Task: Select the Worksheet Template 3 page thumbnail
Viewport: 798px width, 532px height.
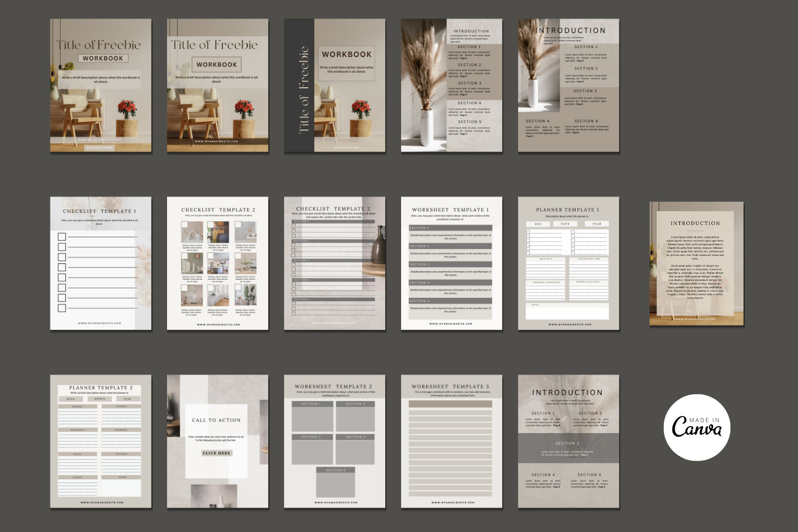Action: 452,442
